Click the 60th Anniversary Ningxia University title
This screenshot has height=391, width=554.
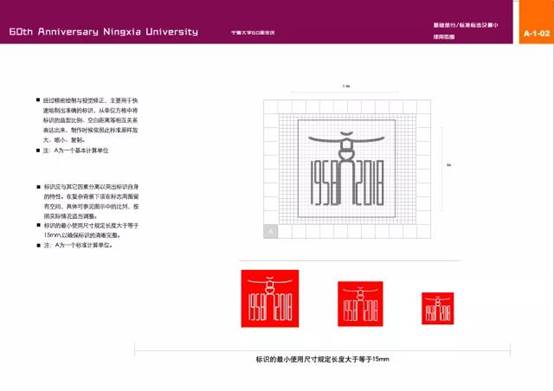(104, 32)
